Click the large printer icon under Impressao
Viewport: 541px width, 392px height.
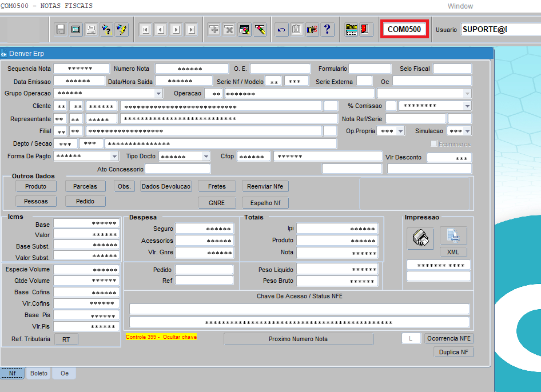[420, 238]
